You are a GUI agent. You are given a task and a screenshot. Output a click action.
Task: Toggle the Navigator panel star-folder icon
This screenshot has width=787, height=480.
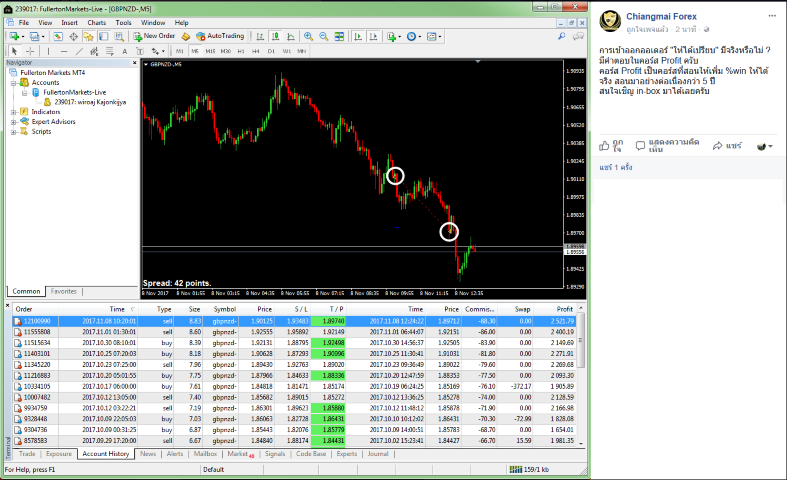(x=88, y=36)
